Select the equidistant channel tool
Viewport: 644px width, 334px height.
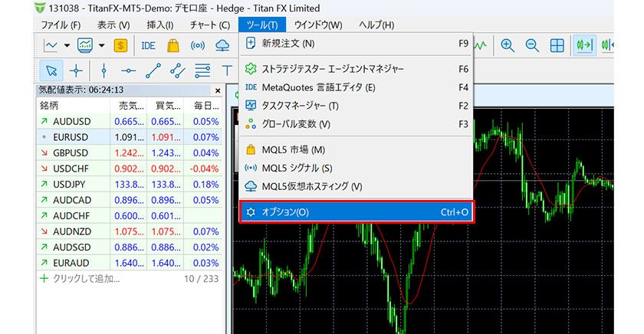[x=178, y=70]
